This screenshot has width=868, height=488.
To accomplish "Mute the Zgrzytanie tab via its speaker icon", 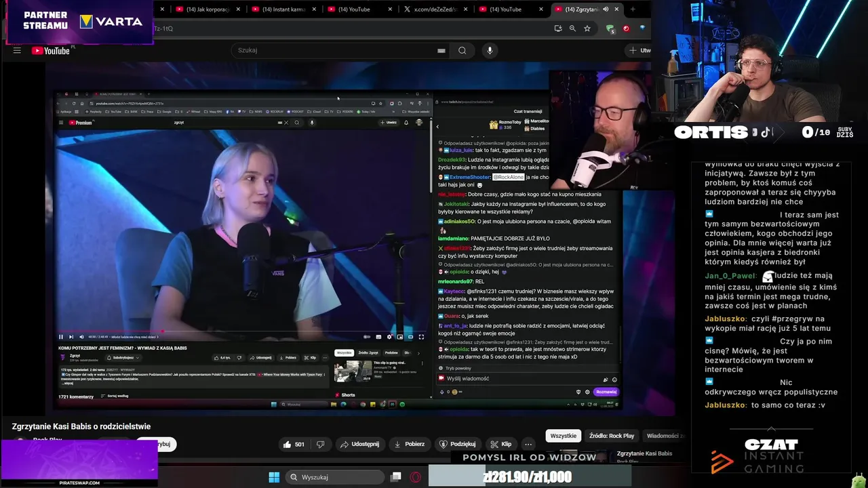I will [x=606, y=9].
